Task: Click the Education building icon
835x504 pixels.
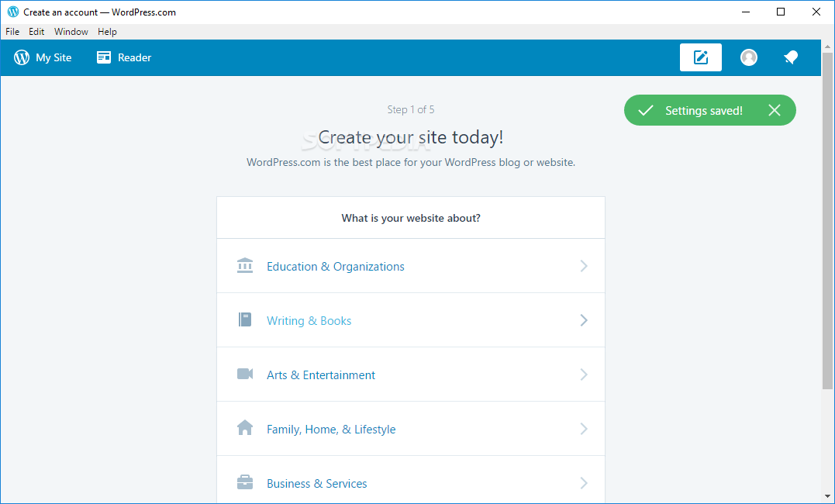Action: [245, 266]
